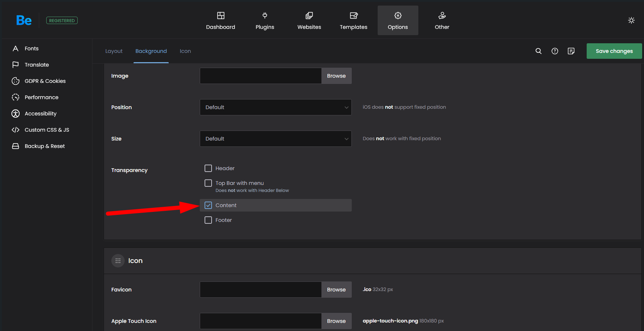Open the search magnifier icon
Image resolution: width=644 pixels, height=331 pixels.
tap(539, 51)
